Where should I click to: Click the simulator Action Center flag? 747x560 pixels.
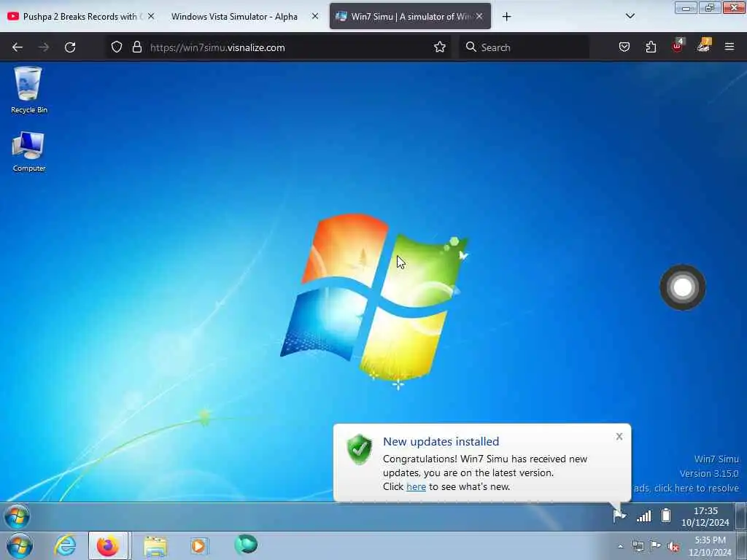pos(619,516)
